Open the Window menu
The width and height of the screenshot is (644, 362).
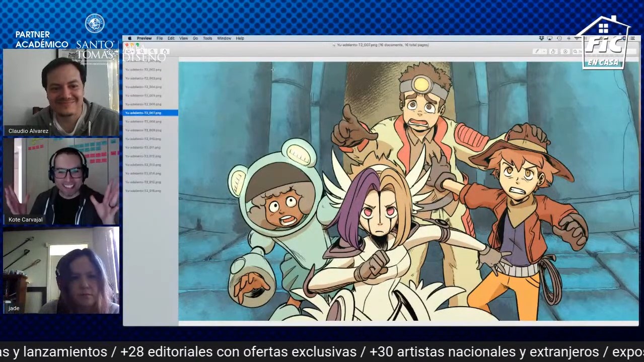coord(224,38)
